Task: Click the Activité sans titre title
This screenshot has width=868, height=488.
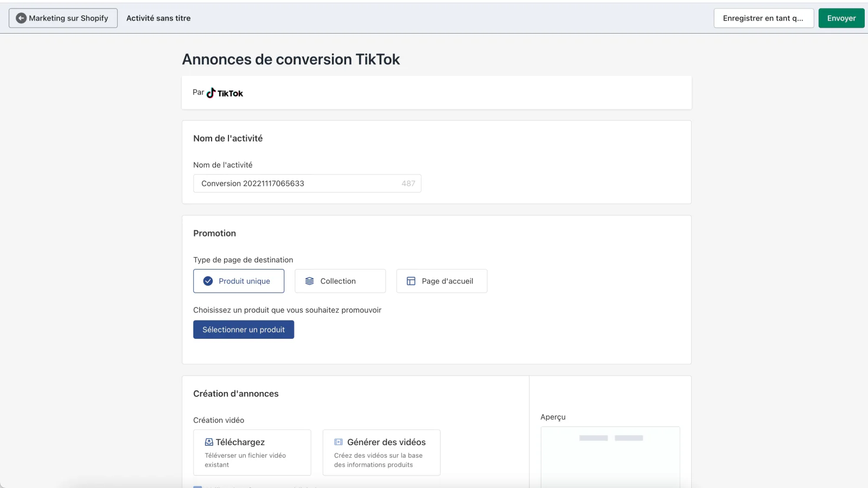Action: tap(158, 18)
